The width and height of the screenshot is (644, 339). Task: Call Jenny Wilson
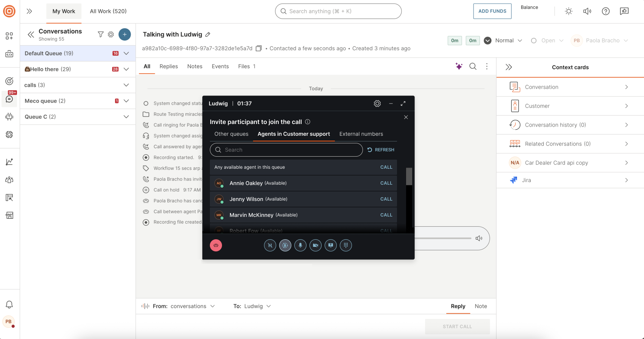(386, 199)
